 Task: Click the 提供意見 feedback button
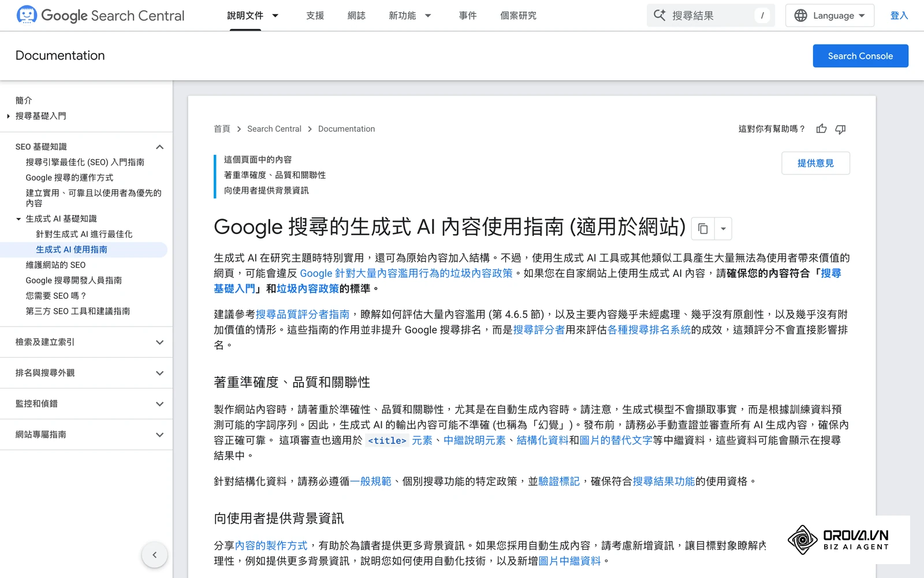(x=815, y=163)
